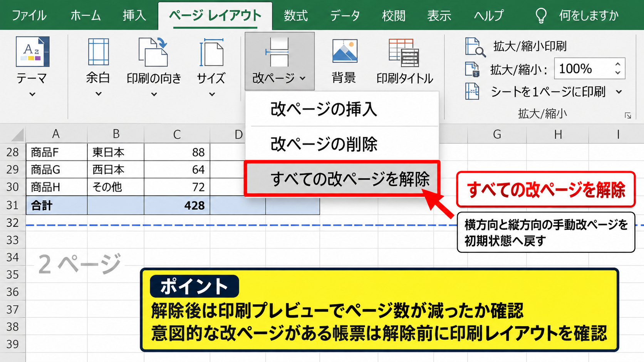Switch to the データ tab

(x=345, y=15)
